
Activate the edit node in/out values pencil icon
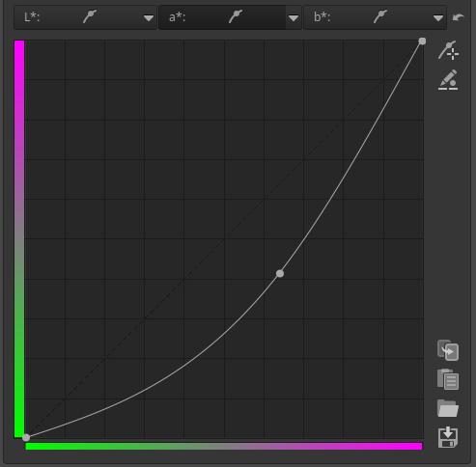(448, 80)
